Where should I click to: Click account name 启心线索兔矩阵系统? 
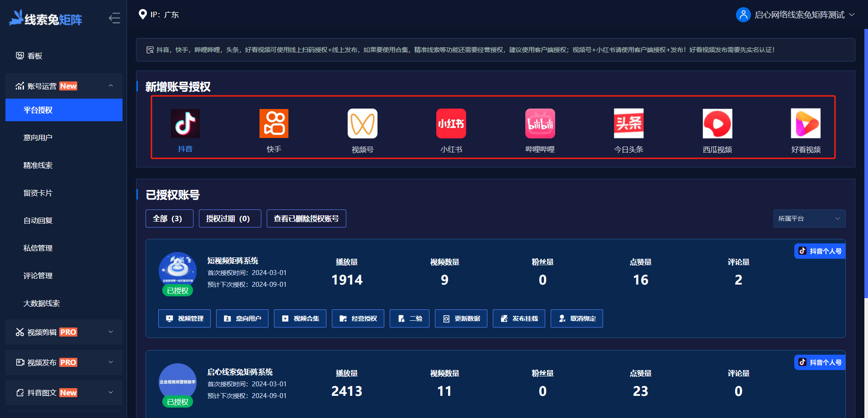coord(240,372)
